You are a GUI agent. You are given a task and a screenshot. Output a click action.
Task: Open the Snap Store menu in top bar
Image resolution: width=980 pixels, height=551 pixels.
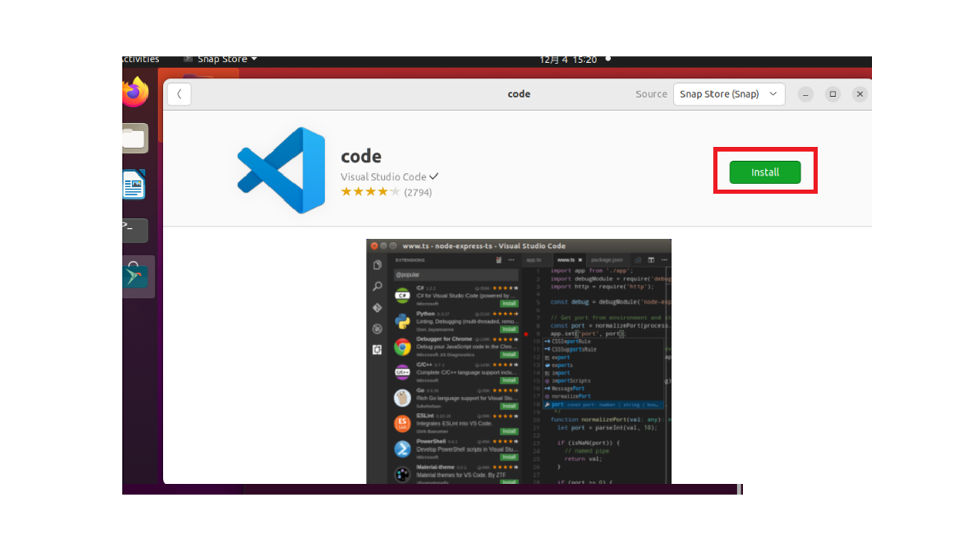click(222, 59)
